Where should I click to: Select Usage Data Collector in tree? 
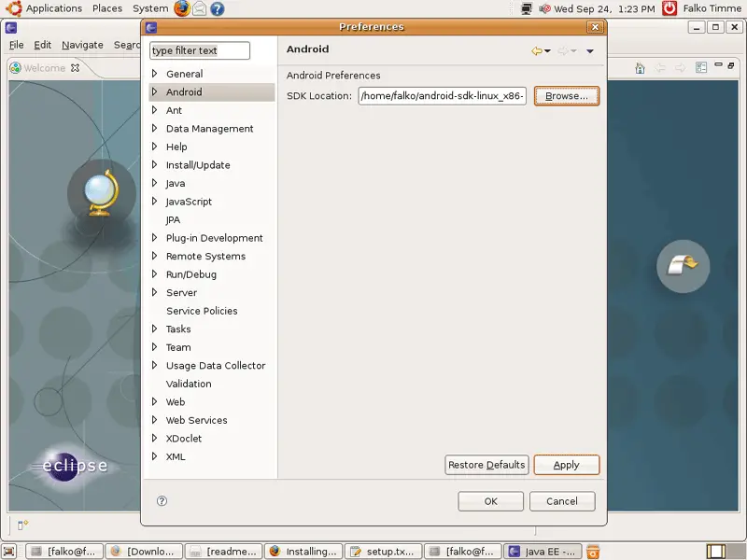pyautogui.click(x=216, y=366)
